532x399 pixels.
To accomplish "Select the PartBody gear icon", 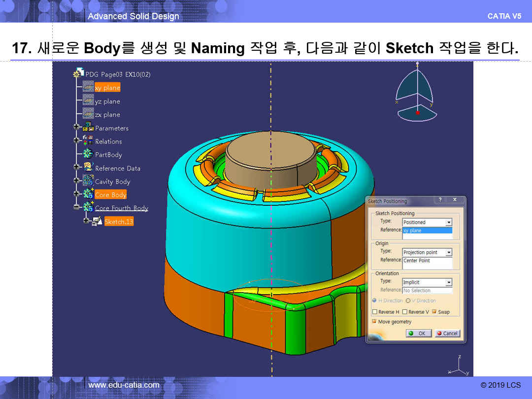I will click(x=88, y=154).
